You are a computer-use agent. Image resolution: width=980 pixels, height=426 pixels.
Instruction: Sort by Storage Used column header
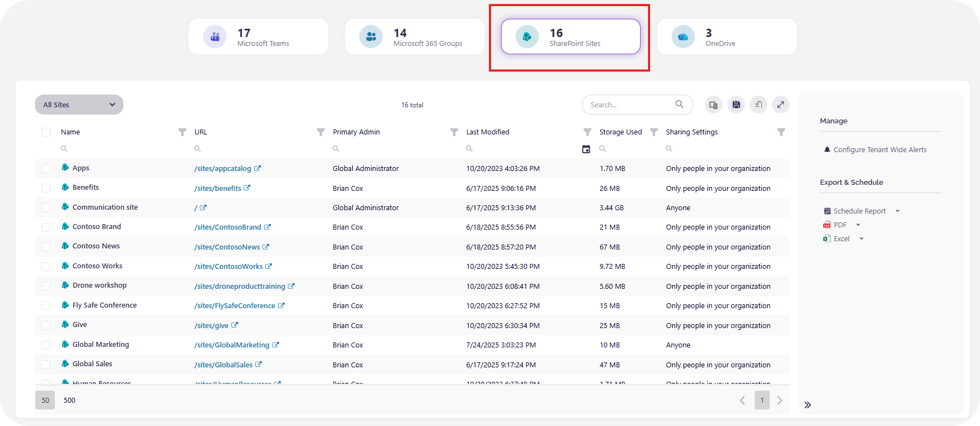click(621, 132)
